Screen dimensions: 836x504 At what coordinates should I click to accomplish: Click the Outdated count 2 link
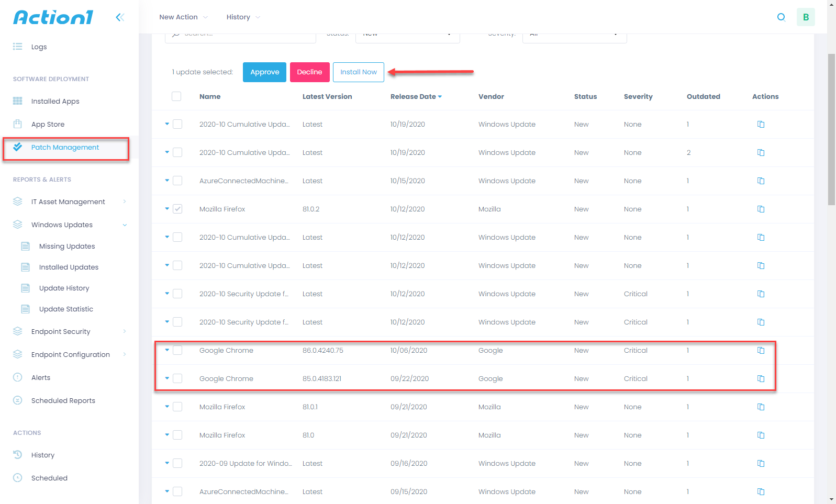[688, 152]
